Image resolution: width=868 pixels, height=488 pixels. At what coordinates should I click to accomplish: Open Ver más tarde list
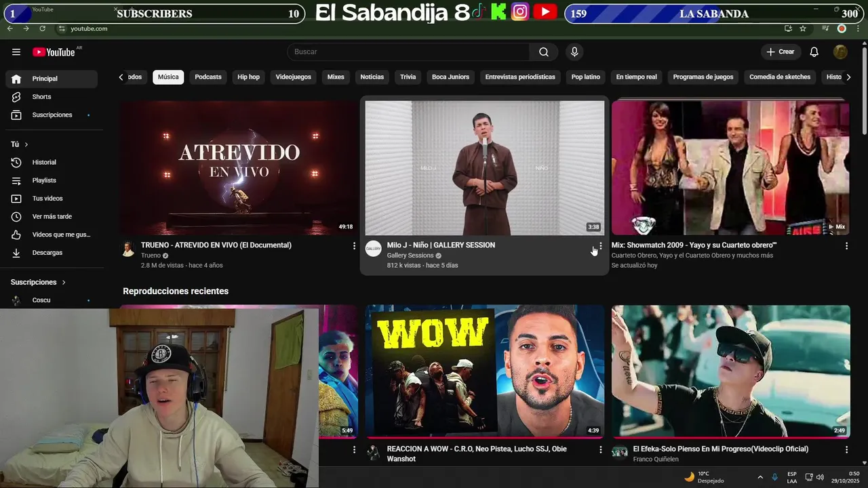click(52, 217)
